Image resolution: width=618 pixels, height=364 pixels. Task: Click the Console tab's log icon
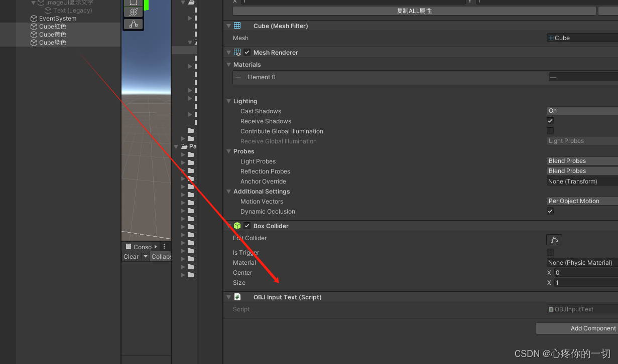point(129,247)
